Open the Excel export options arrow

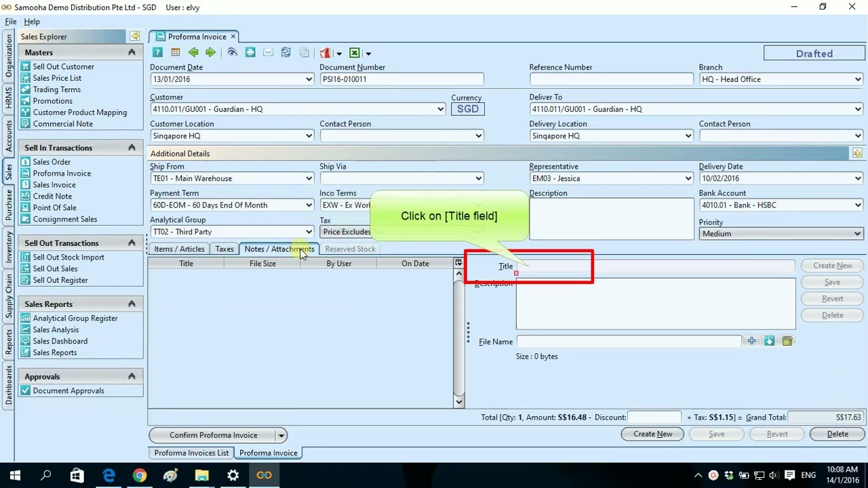click(368, 54)
